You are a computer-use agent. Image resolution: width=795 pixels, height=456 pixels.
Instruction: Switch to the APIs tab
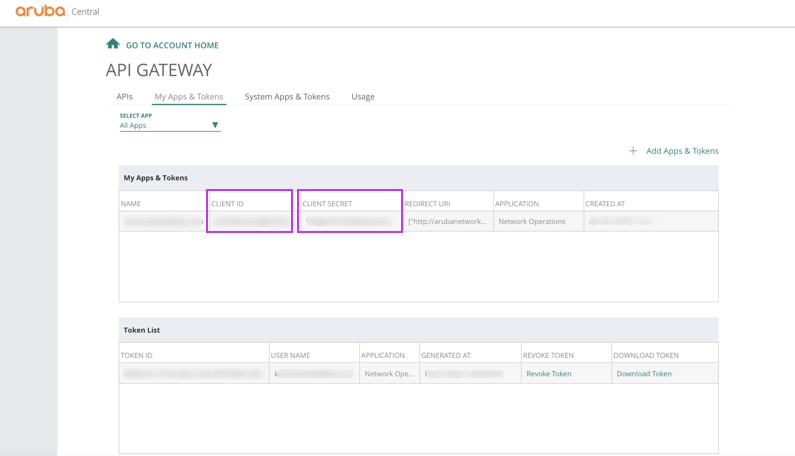click(x=124, y=97)
